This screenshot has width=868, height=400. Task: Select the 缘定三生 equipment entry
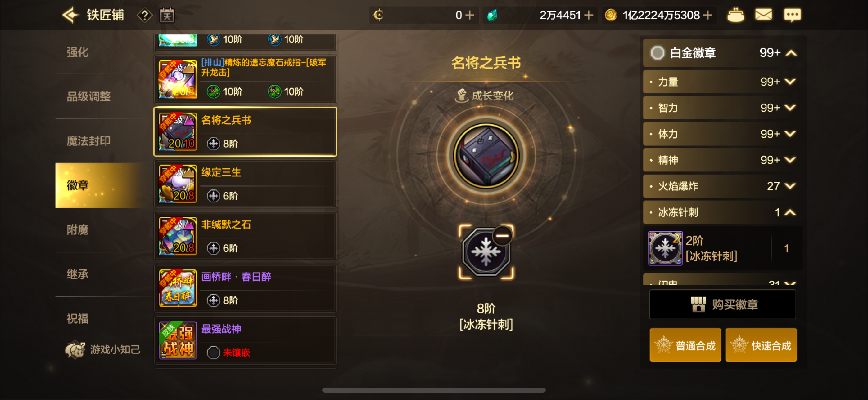(245, 184)
